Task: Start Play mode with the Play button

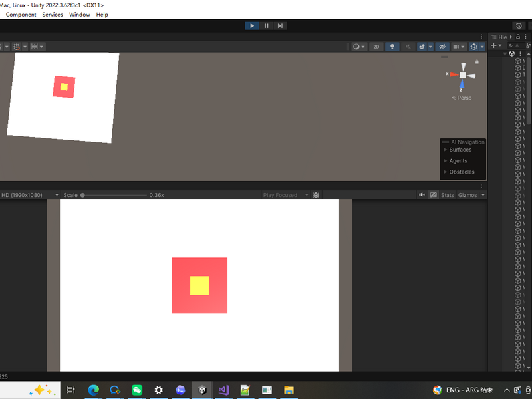Action: coord(252,26)
